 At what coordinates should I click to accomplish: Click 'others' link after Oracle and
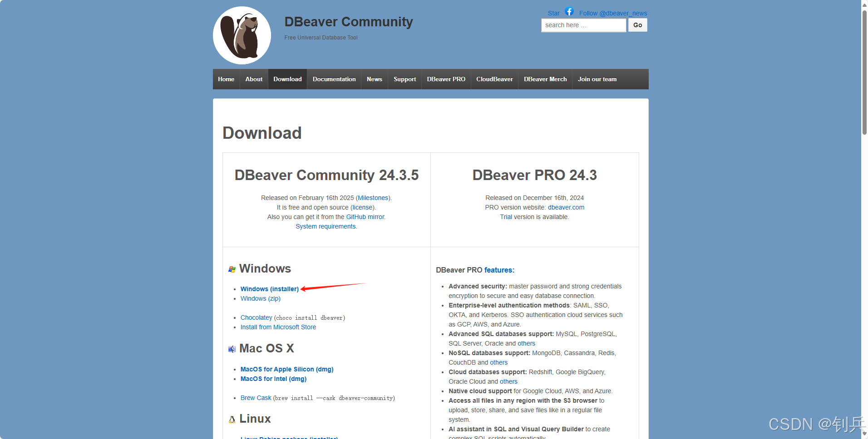tap(526, 343)
